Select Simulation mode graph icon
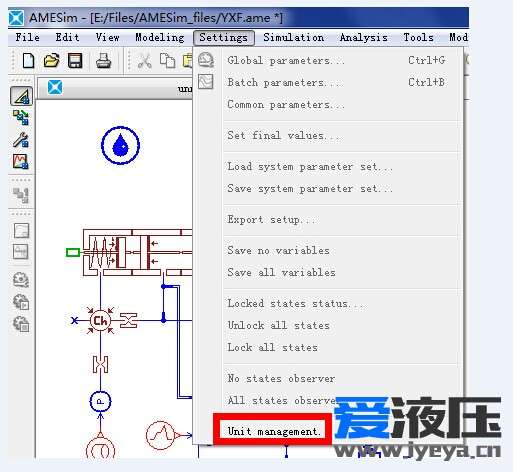The image size is (513, 472). tap(21, 162)
